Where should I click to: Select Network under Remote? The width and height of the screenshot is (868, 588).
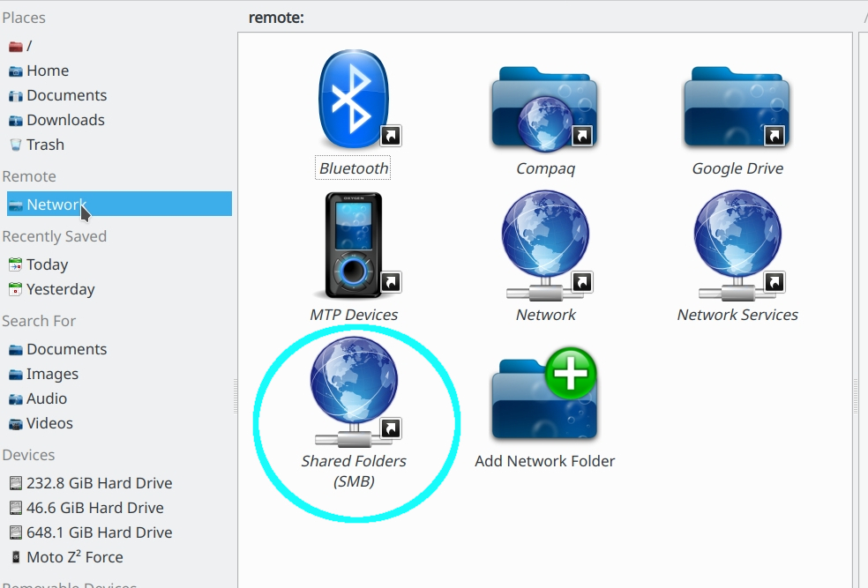(55, 205)
